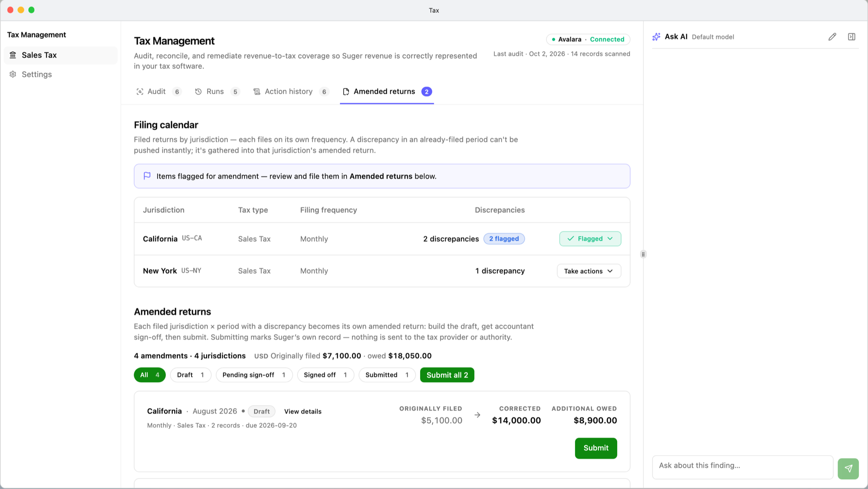The width and height of the screenshot is (868, 489).
Task: Switch to the Runs tab
Action: point(217,92)
